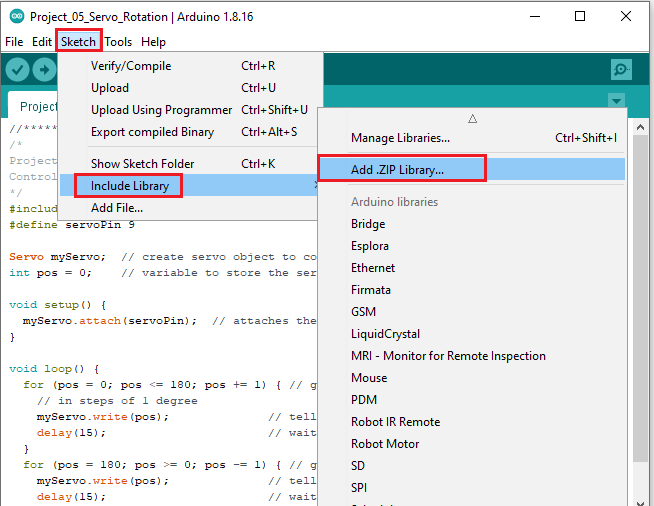Image resolution: width=654 pixels, height=506 pixels.
Task: Click the scroll-up triangle at top of library submenu
Action: [x=472, y=119]
